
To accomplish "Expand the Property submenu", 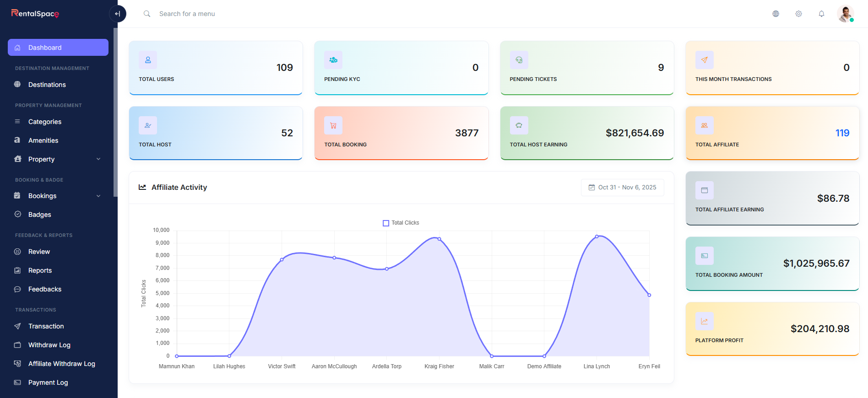I will (x=98, y=159).
